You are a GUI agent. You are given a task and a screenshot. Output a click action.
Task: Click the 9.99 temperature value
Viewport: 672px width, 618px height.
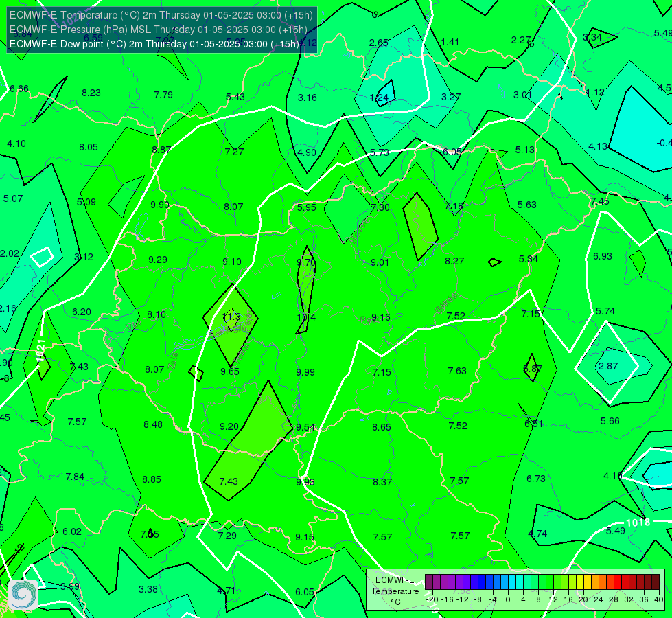[x=305, y=372]
